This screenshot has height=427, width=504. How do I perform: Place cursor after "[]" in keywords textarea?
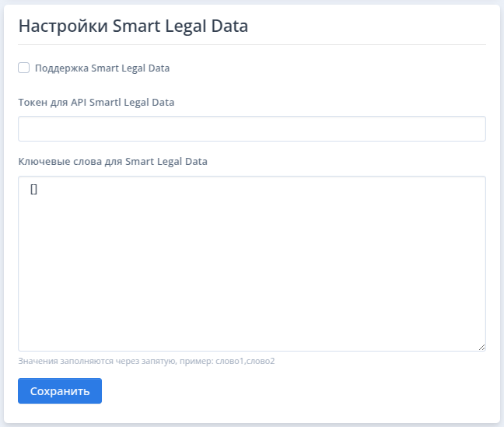pyautogui.click(x=38, y=189)
